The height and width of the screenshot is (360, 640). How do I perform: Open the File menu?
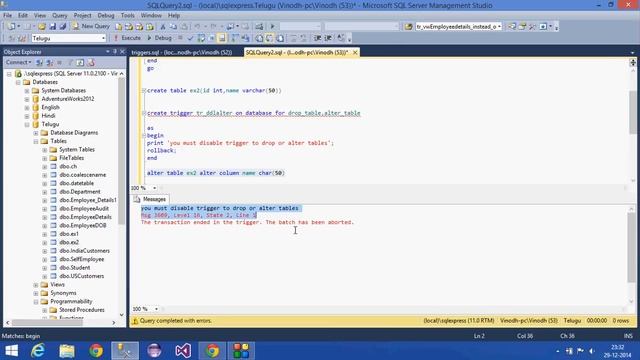(x=7, y=16)
